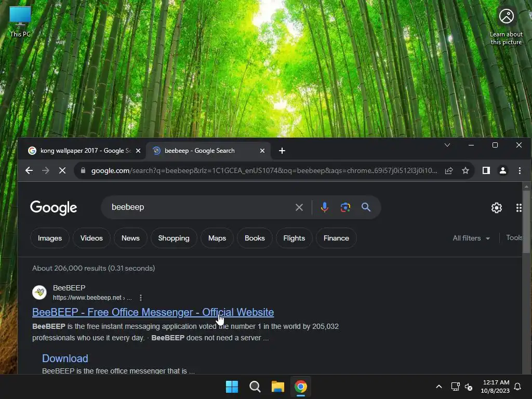Image resolution: width=532 pixels, height=399 pixels.
Task: Close the kong wallpaper tab
Action: (138, 151)
